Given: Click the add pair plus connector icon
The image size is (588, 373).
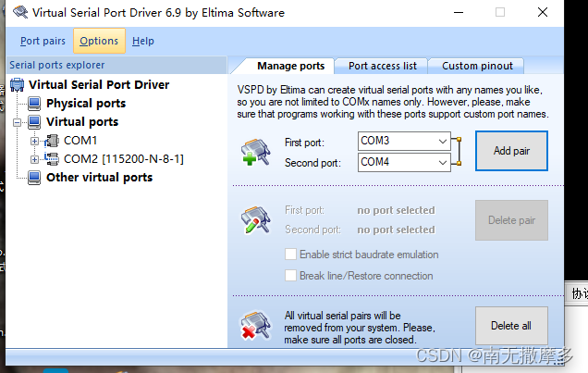Looking at the screenshot, I should coord(256,152).
